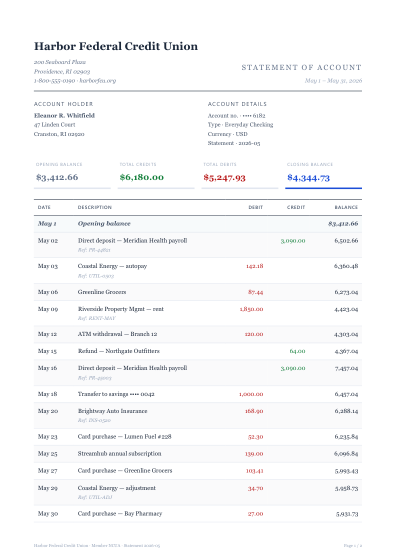Viewport: 396px width, 560px height.
Task: Click 'Brightway Auto Insurance' description
Action: point(112,411)
